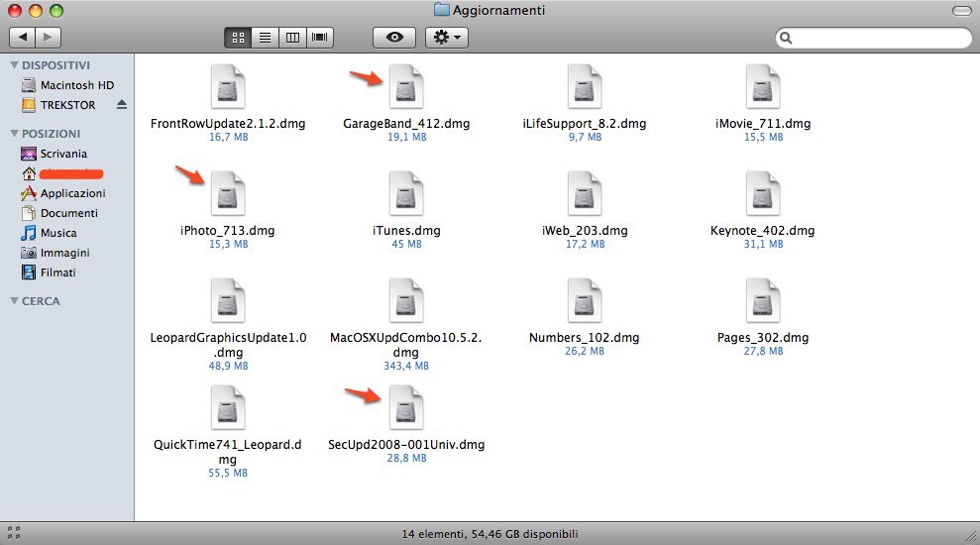Go back with the left arrow button
The image size is (980, 545).
click(23, 38)
